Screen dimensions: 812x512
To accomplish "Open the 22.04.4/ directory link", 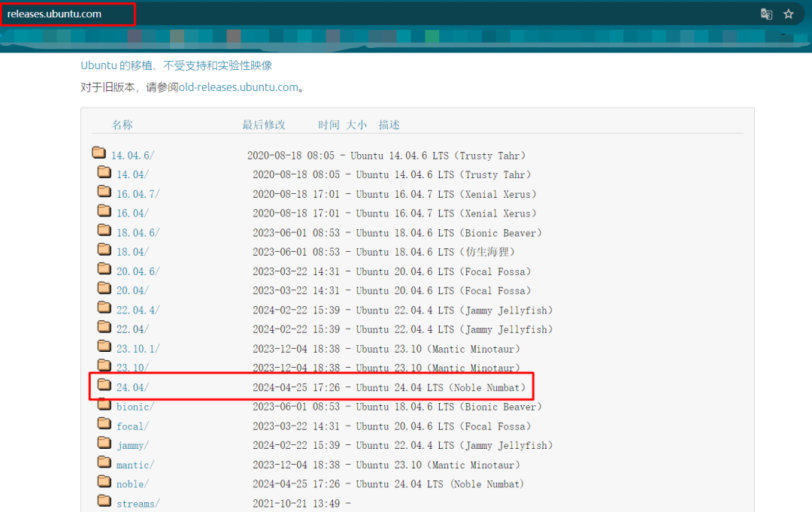I will (138, 310).
